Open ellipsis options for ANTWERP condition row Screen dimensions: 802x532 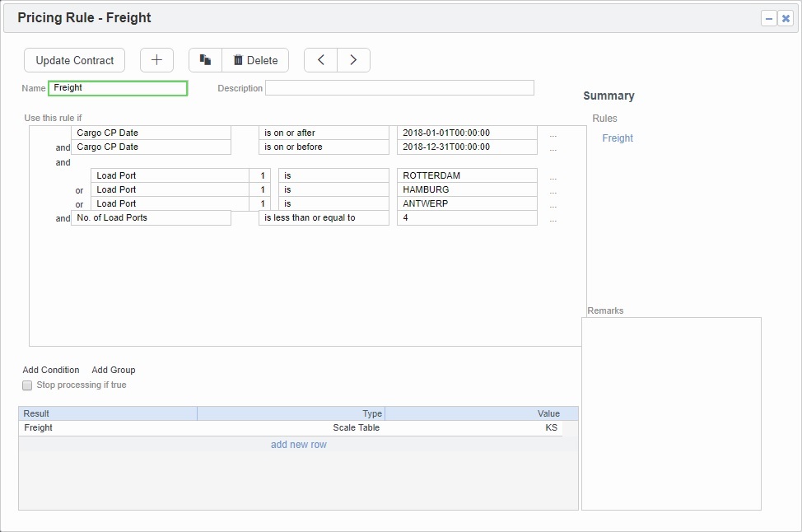553,205
